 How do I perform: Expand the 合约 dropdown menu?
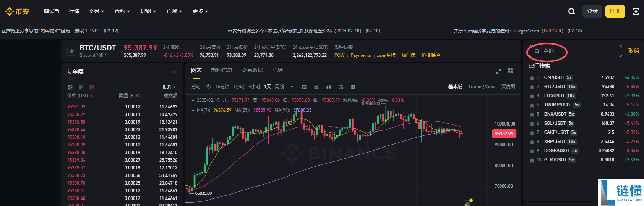pyautogui.click(x=122, y=11)
